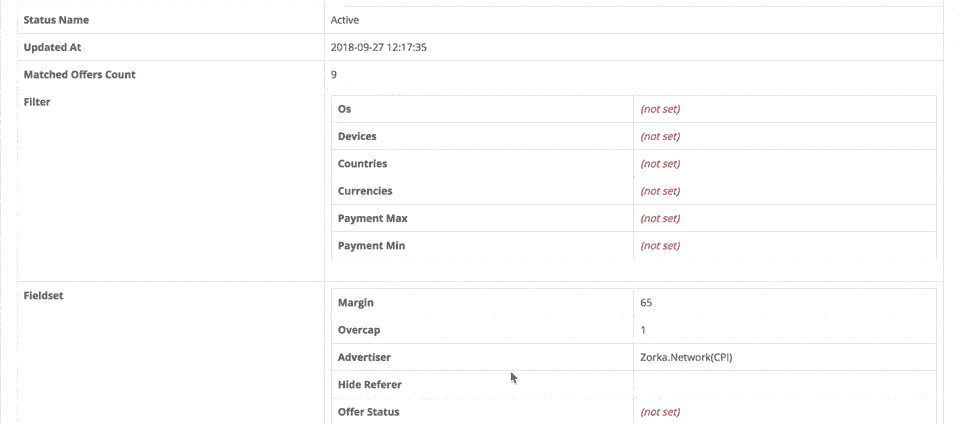The width and height of the screenshot is (960, 424).
Task: Select the Margin value 65
Action: [646, 302]
